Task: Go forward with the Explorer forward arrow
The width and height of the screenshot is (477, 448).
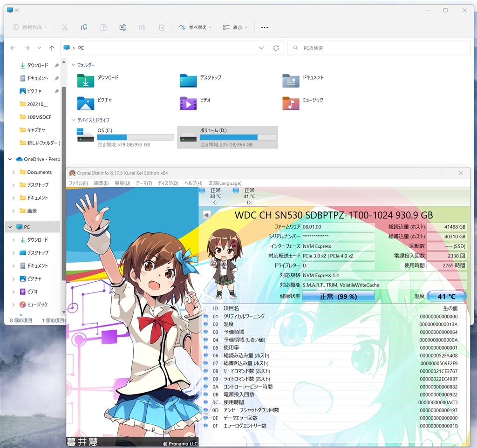Action: coord(27,48)
